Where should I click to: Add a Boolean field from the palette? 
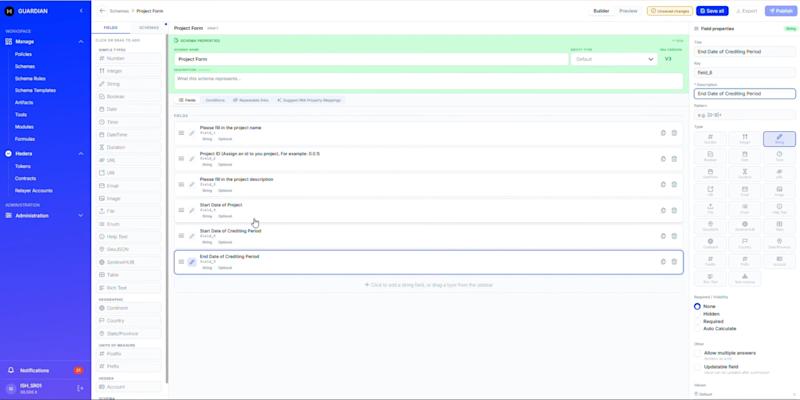pos(129,96)
